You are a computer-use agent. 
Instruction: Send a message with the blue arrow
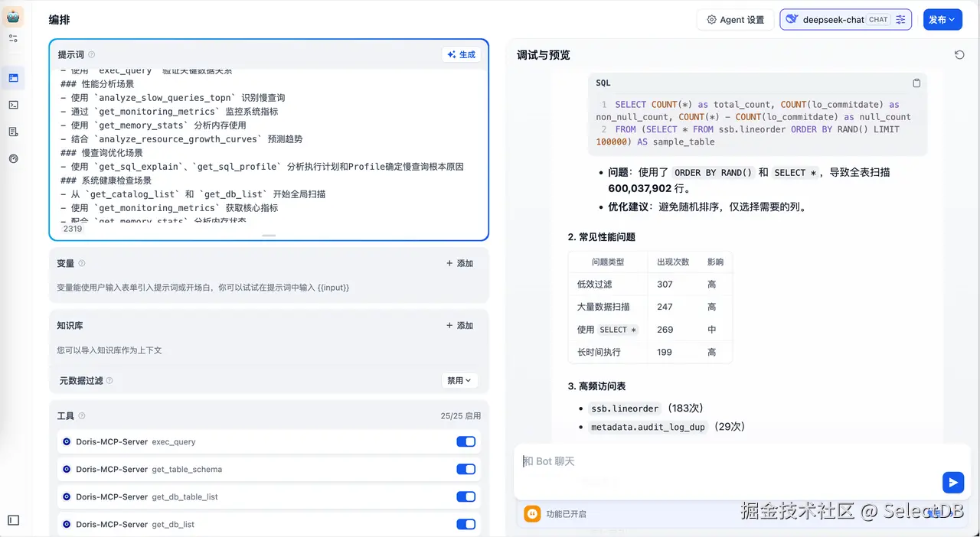[952, 482]
